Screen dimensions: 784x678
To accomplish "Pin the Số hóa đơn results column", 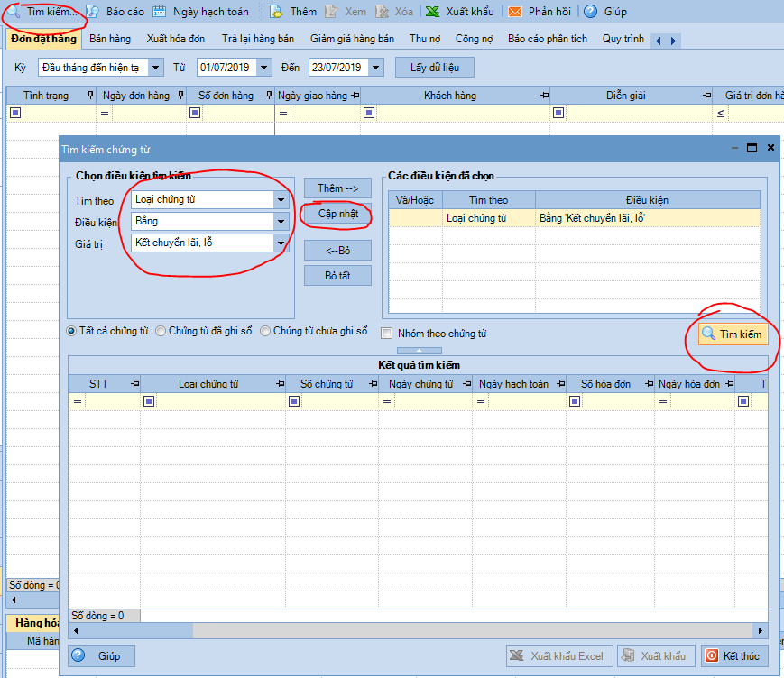I will pos(649,384).
